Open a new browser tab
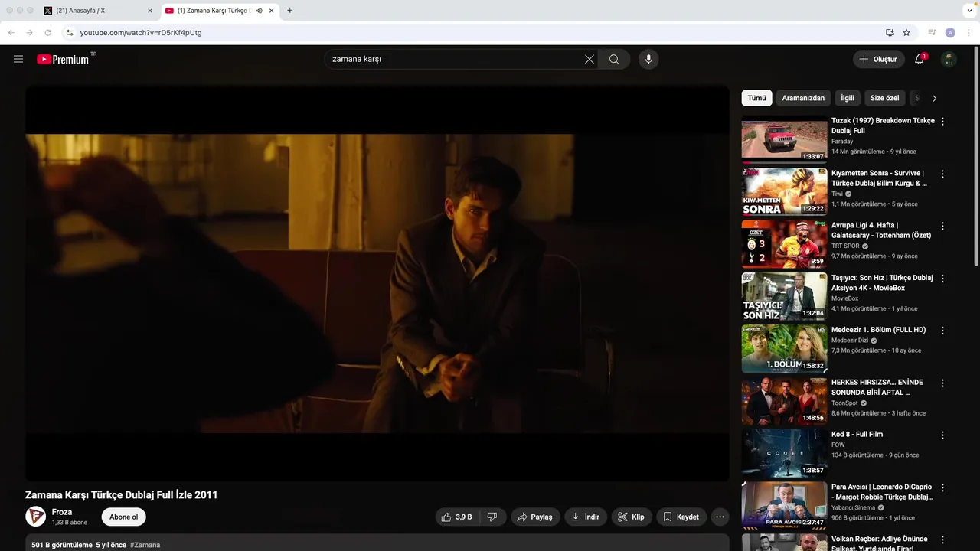This screenshot has width=980, height=551. pyautogui.click(x=289, y=11)
